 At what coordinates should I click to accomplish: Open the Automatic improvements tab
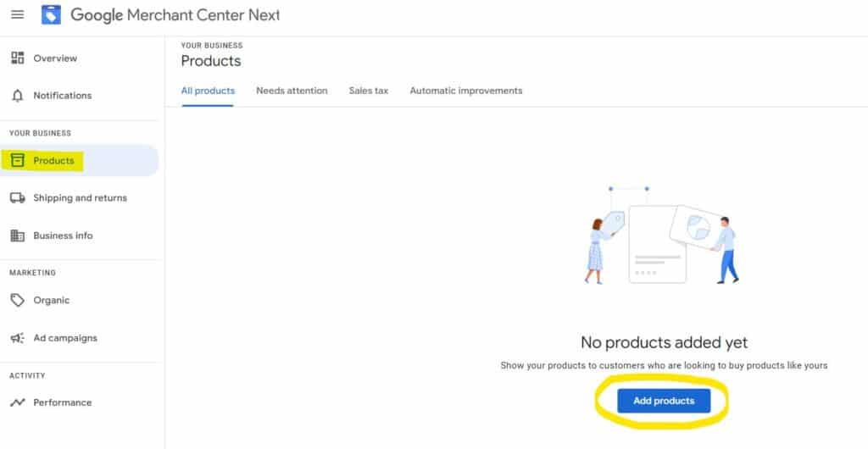point(466,91)
